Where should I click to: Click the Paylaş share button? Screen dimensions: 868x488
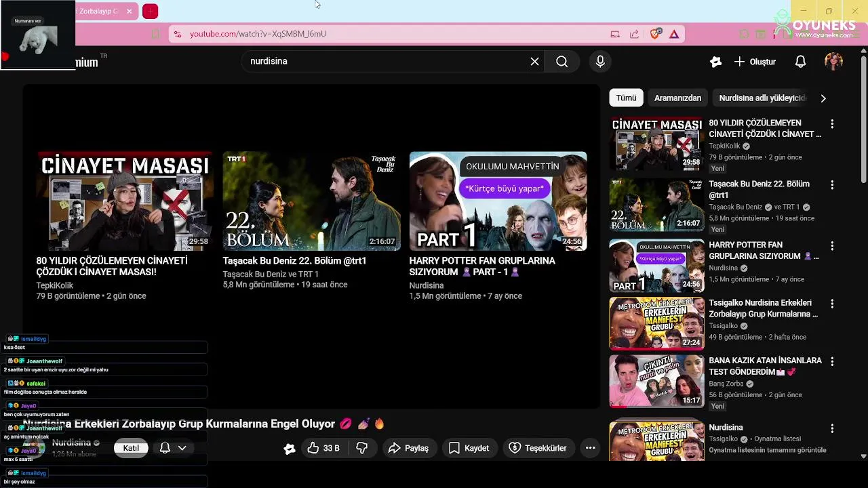point(409,448)
